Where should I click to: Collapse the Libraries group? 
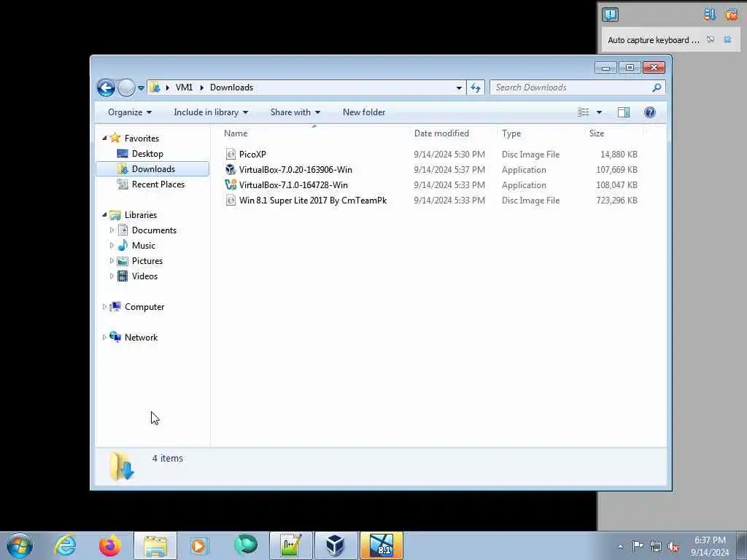coord(104,215)
